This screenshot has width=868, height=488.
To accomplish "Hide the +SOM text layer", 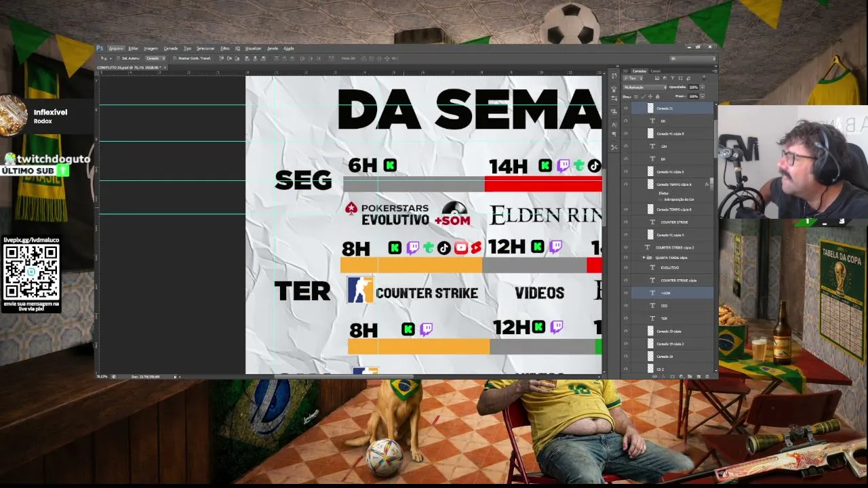I will tap(626, 293).
